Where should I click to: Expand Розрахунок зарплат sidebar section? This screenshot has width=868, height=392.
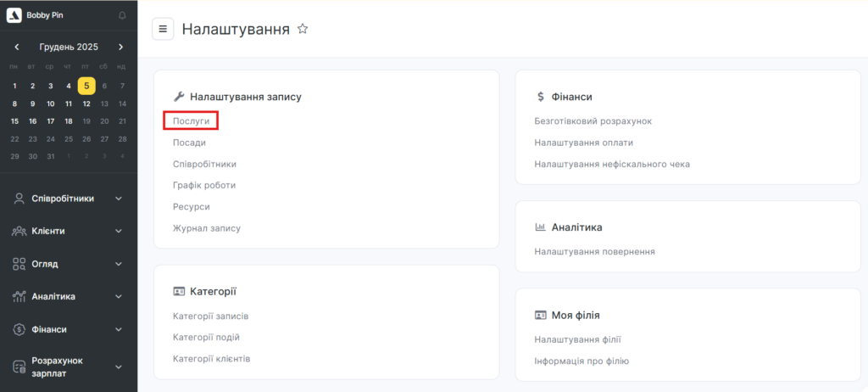point(119,367)
